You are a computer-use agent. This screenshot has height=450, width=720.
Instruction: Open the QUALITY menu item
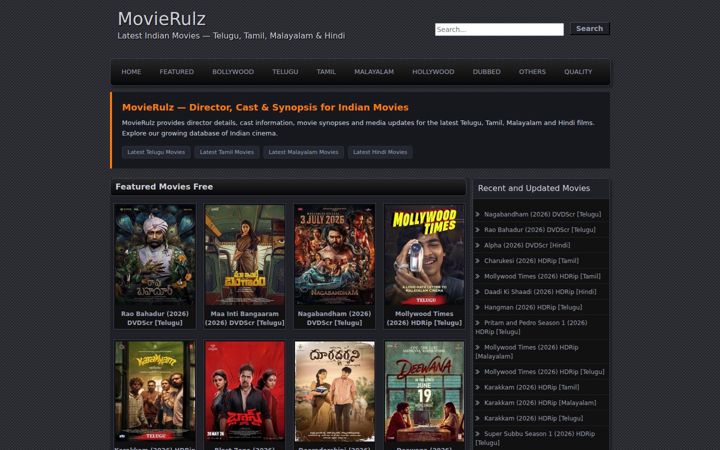[x=578, y=72]
